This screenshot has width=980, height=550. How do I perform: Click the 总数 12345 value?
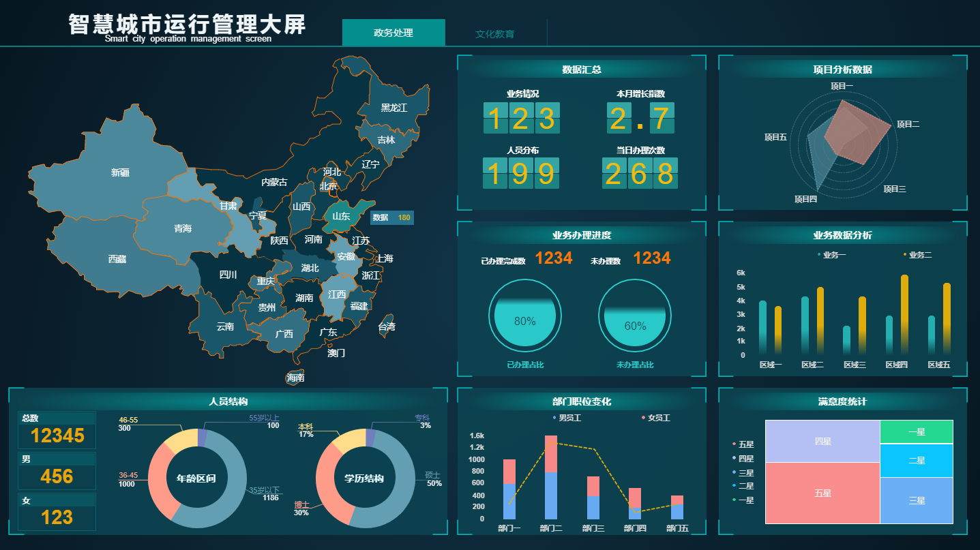57,436
